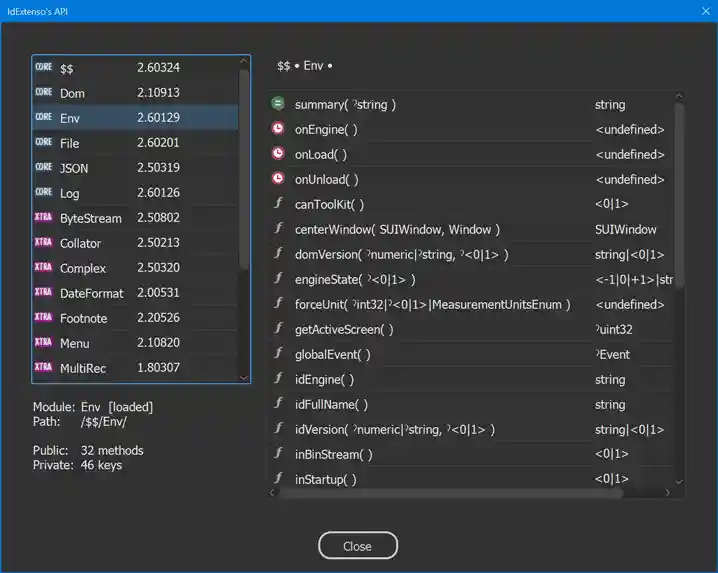Image resolution: width=718 pixels, height=573 pixels.
Task: Click the function icon beside forceUnit()
Action: (x=278, y=303)
